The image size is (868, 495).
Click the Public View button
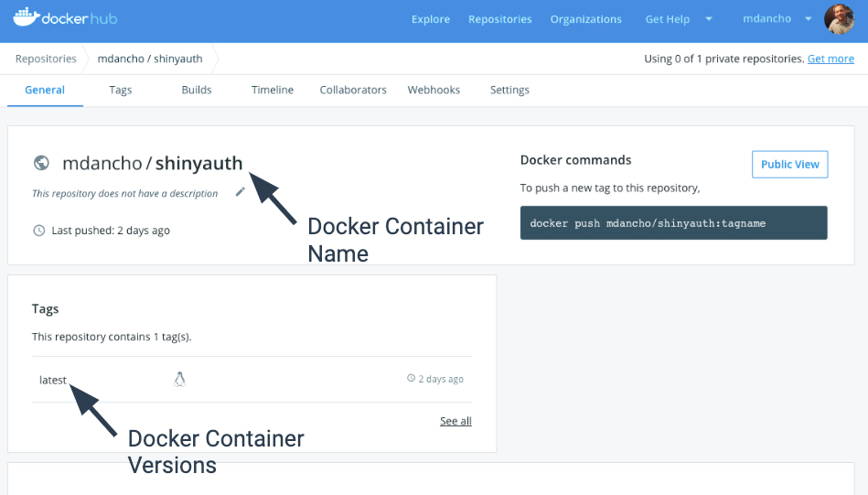click(x=790, y=165)
